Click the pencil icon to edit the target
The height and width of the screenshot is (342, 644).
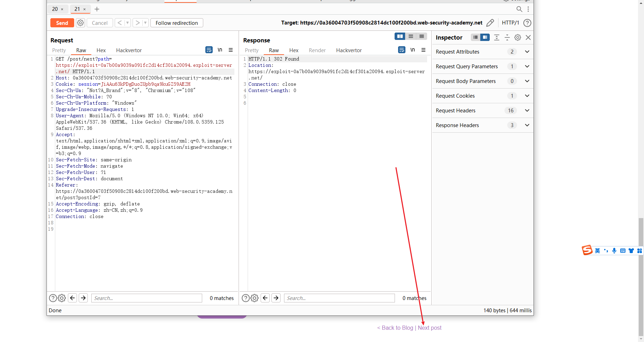[490, 22]
